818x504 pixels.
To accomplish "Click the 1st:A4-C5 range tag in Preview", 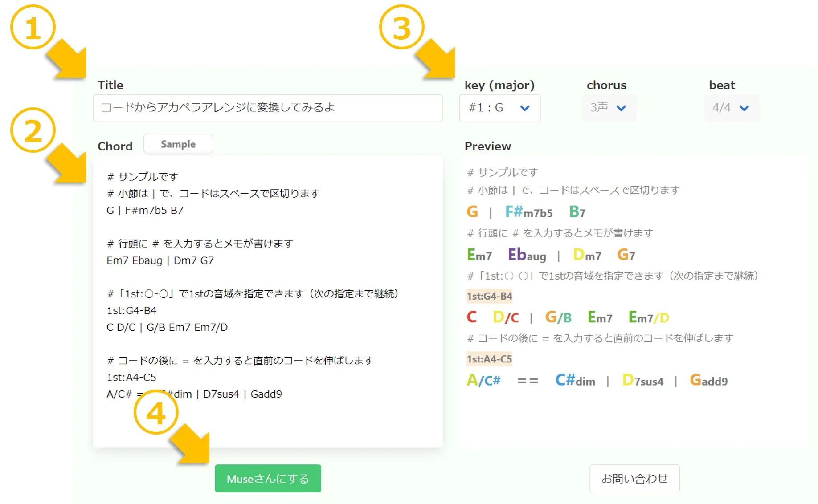I will pyautogui.click(x=489, y=359).
